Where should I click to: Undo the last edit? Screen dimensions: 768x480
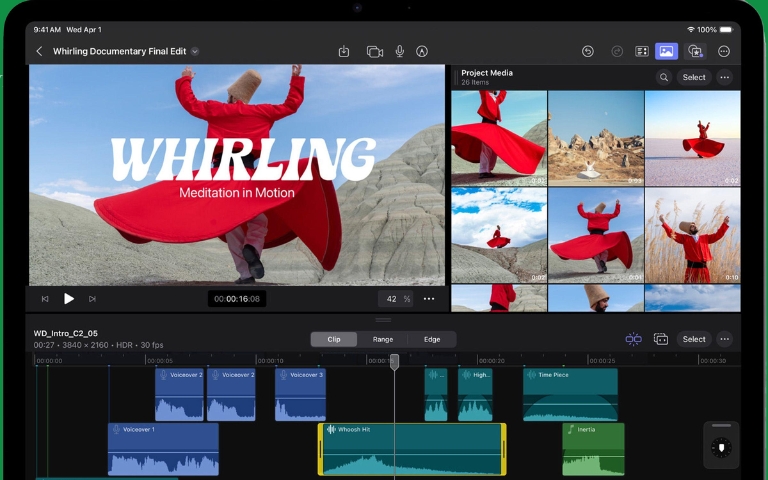588,51
